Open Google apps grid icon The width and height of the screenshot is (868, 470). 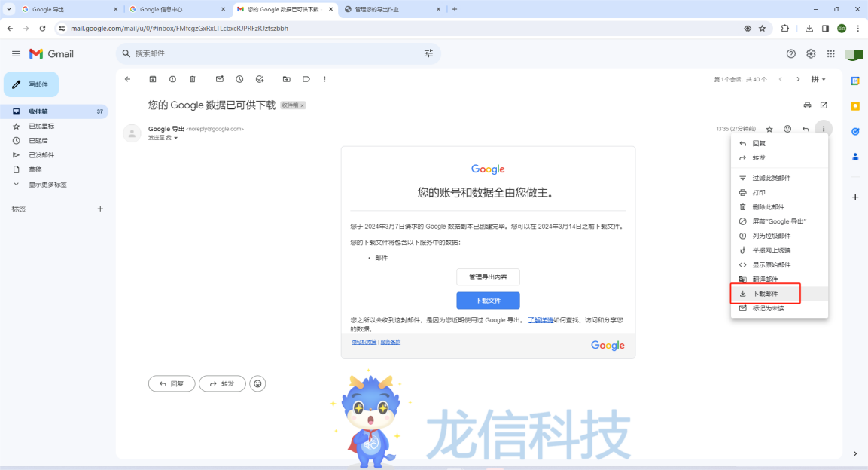[x=831, y=53]
